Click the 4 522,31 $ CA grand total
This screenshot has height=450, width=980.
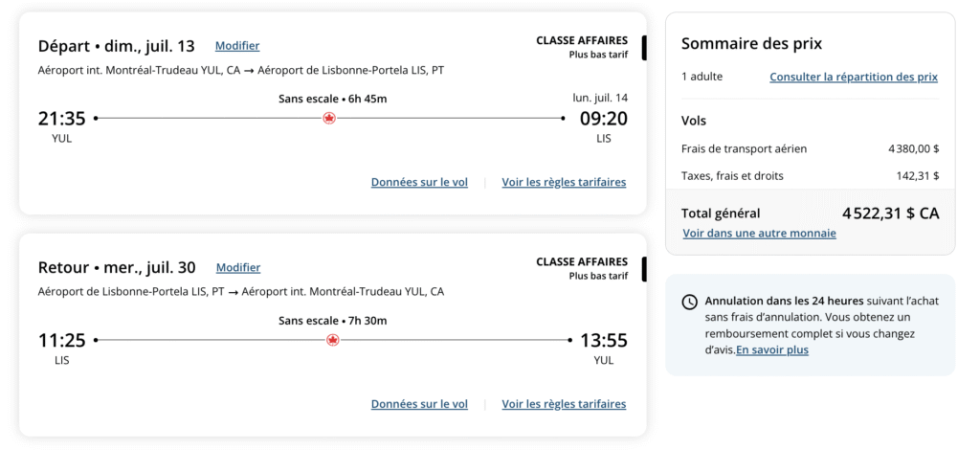tap(890, 214)
